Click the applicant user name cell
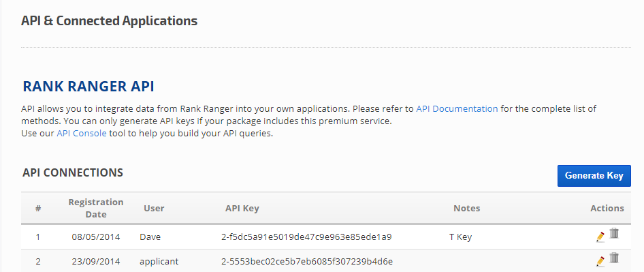 tap(159, 262)
